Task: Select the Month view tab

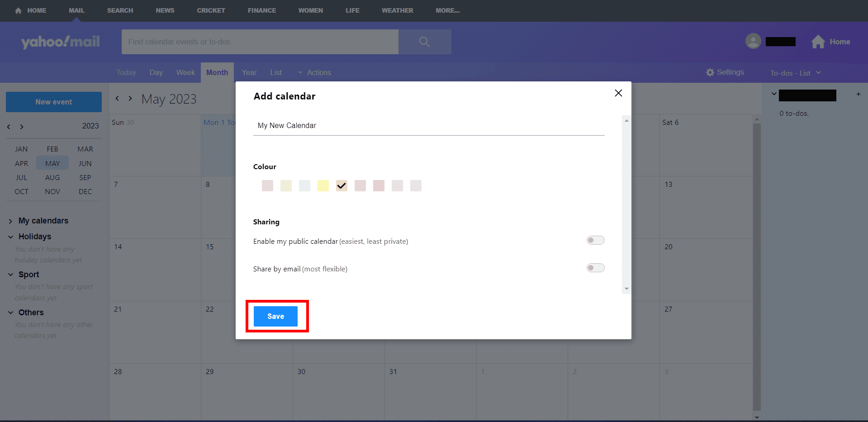Action: [217, 72]
